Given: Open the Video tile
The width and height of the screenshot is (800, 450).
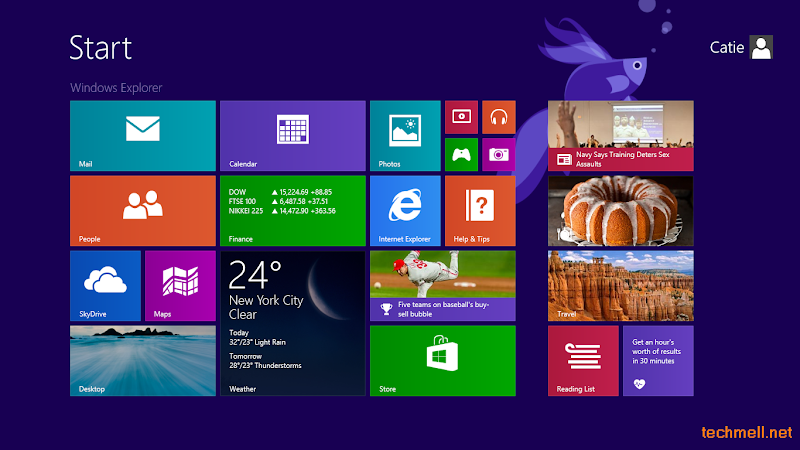Looking at the screenshot, I should pyautogui.click(x=461, y=117).
